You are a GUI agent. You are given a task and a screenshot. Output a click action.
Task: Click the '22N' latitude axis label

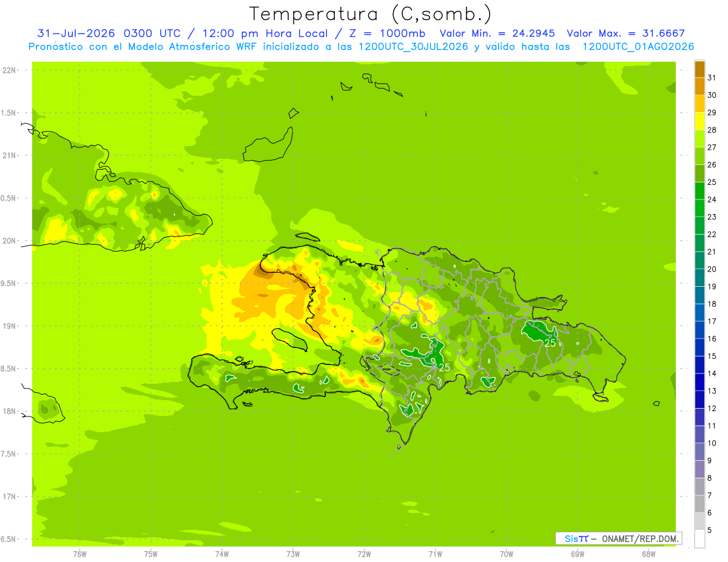pyautogui.click(x=10, y=70)
